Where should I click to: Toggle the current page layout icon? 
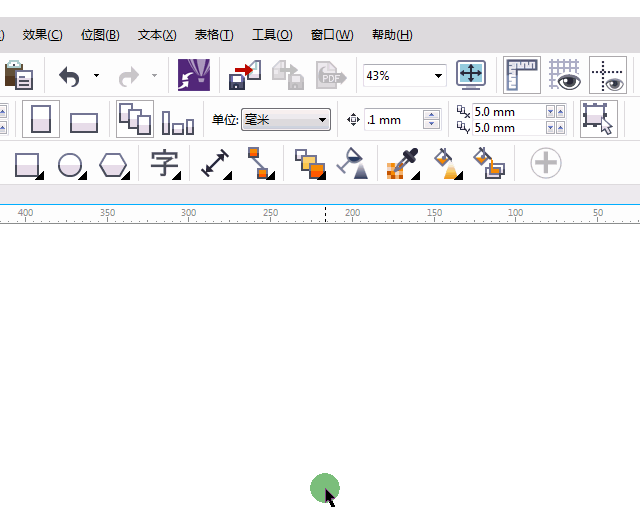pos(178,122)
